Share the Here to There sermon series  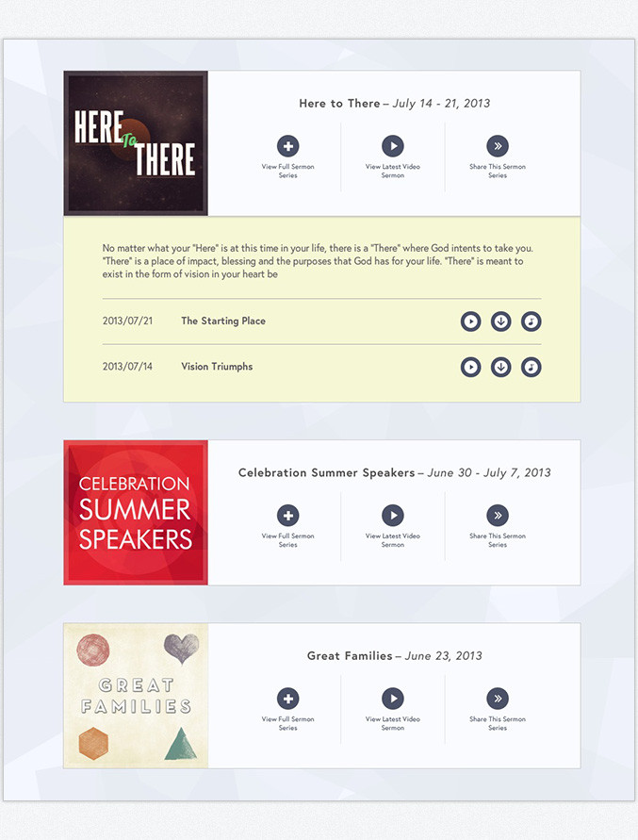tap(498, 146)
